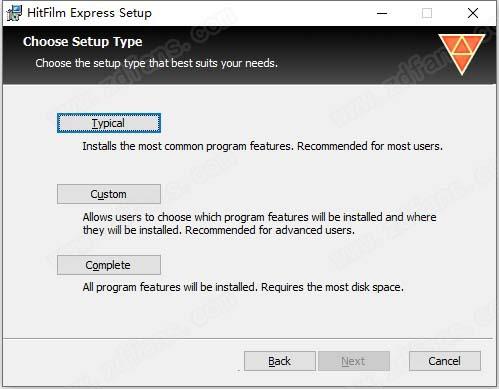Go to the previous step with Back
Screen dimensions: 499x389
(280, 361)
